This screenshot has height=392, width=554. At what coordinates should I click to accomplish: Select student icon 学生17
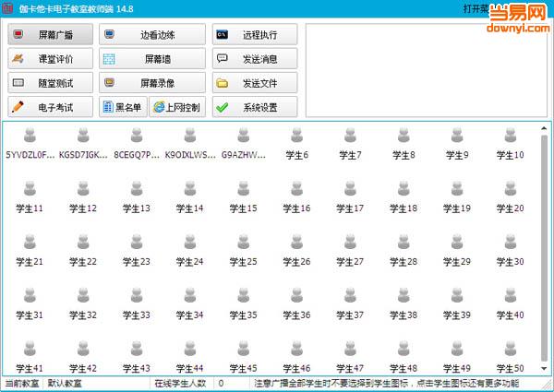[350, 189]
